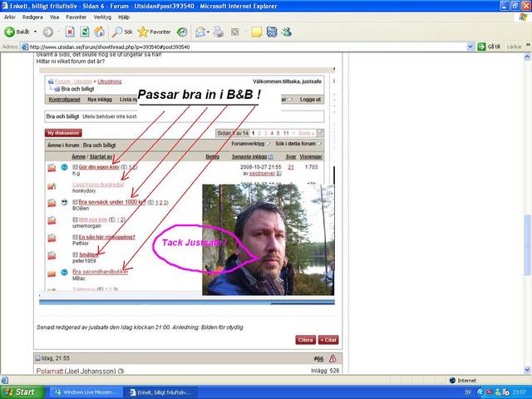Open the post number #66 link

coord(318,358)
